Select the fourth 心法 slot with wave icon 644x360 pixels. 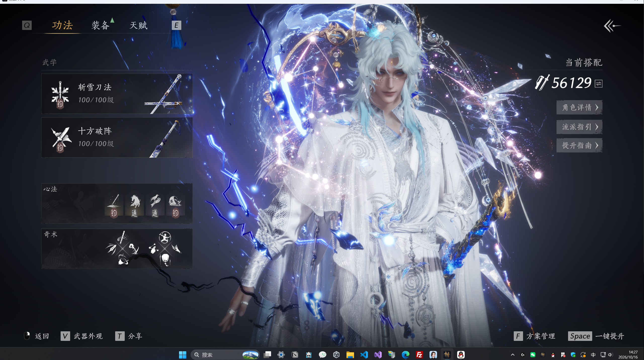tap(175, 205)
